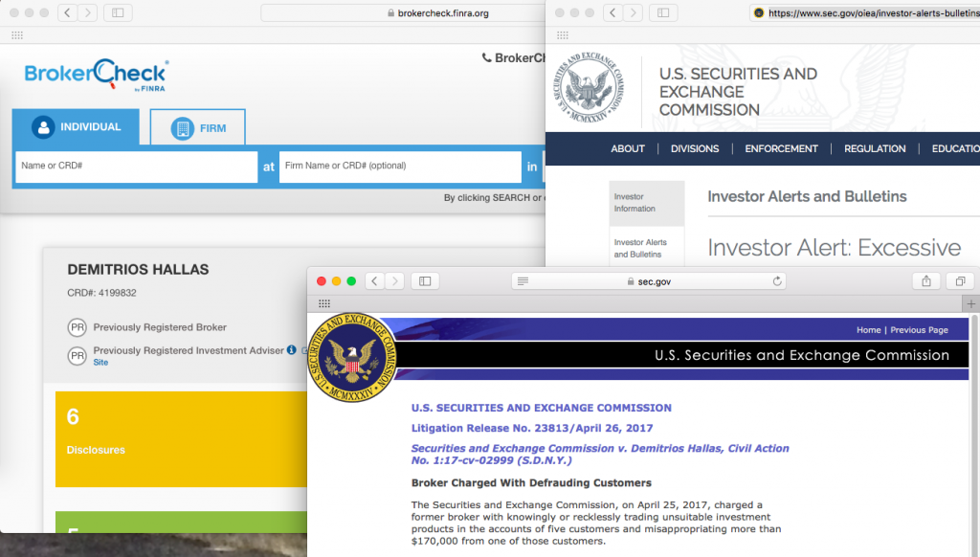Toggle sidebar in the front sec.gov window
Screen dimensions: 980x557
click(x=425, y=281)
